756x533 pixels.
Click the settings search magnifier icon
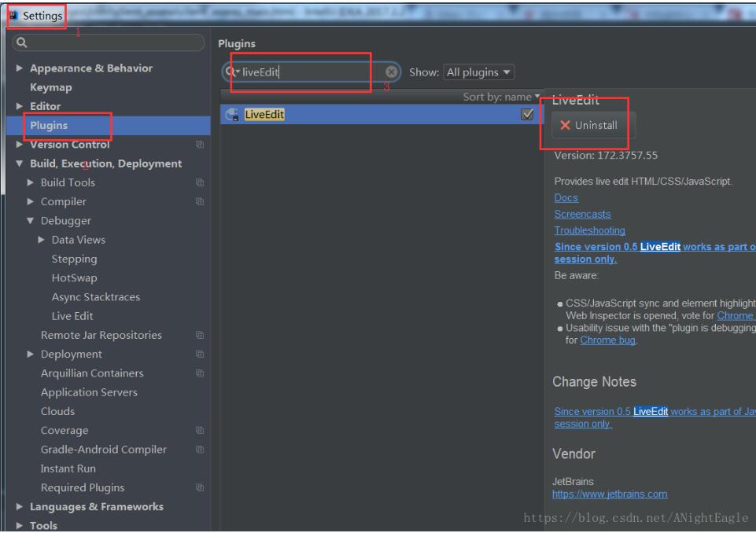(x=22, y=42)
